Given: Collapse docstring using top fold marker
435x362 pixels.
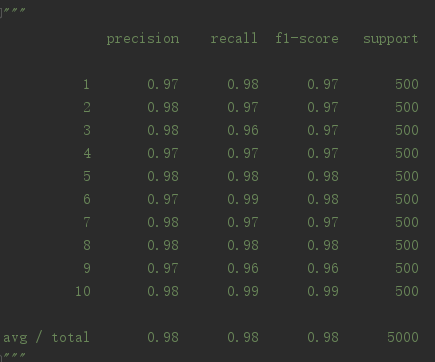Looking at the screenshot, I should (x=1, y=13).
